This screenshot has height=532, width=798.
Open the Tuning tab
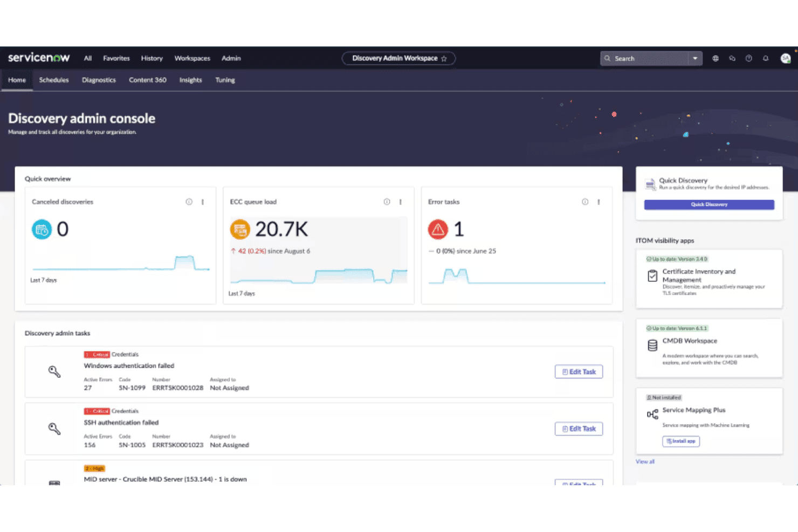click(225, 80)
